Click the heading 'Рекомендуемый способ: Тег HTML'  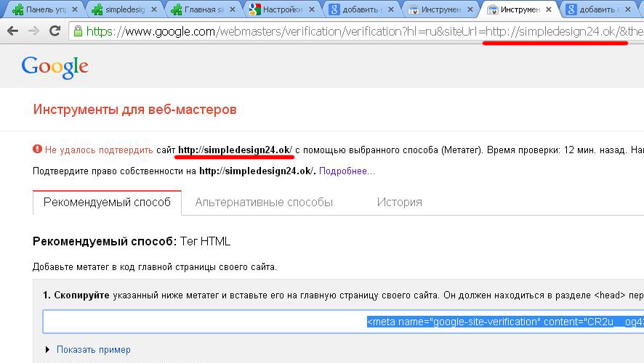[x=132, y=242]
